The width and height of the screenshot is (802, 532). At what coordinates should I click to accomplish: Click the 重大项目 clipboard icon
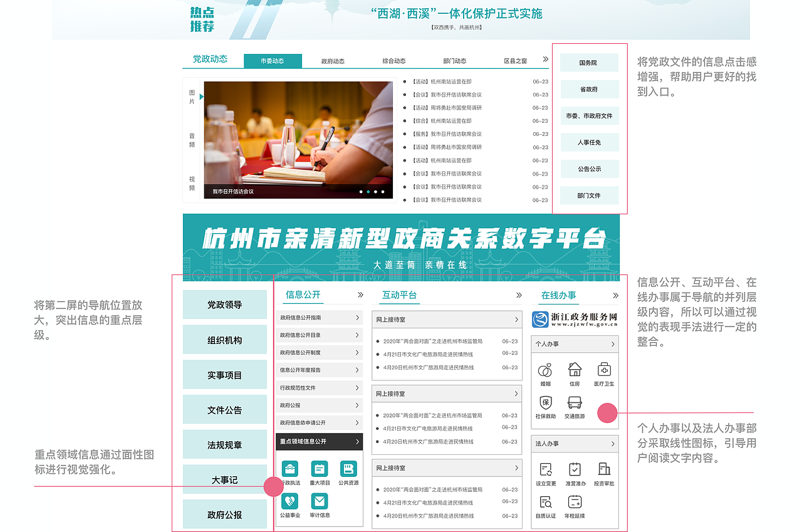(x=320, y=469)
